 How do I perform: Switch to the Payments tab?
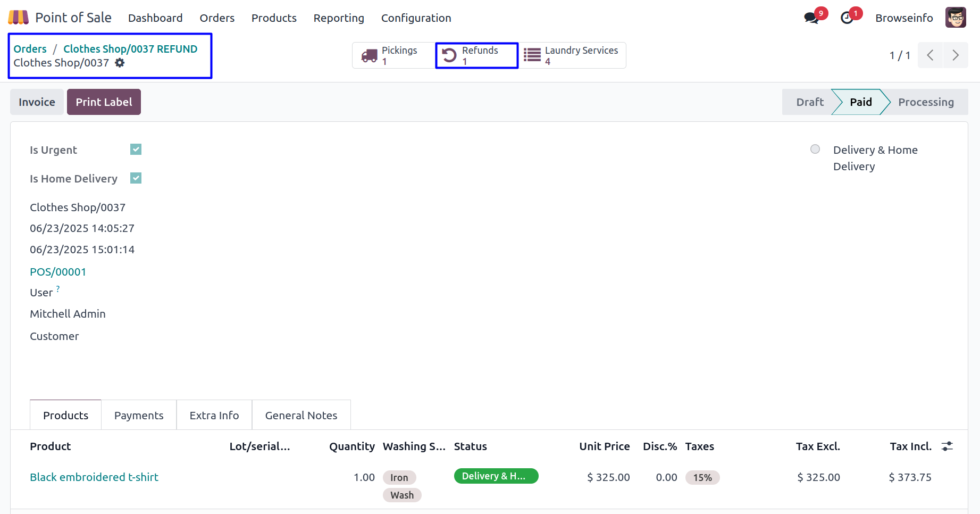139,415
